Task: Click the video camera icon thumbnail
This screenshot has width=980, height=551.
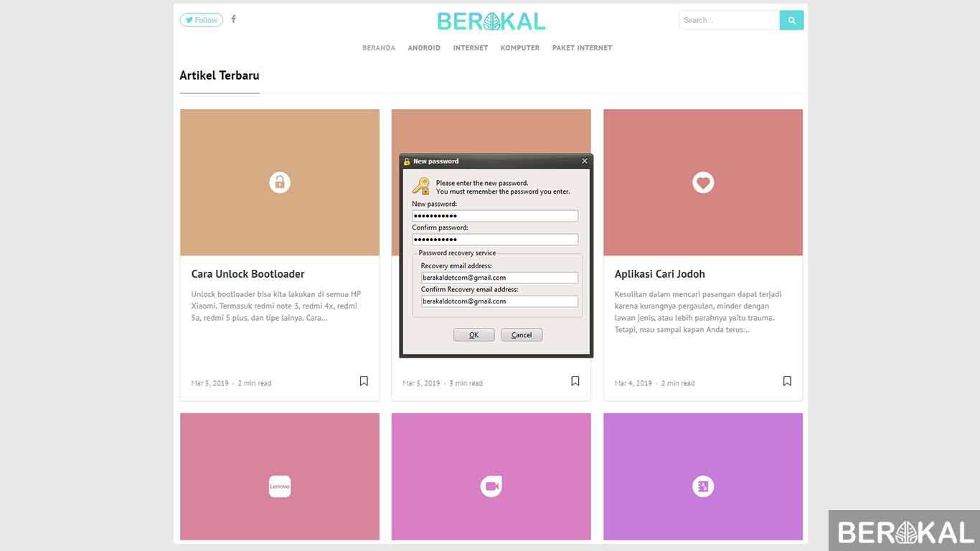Action: coord(491,486)
